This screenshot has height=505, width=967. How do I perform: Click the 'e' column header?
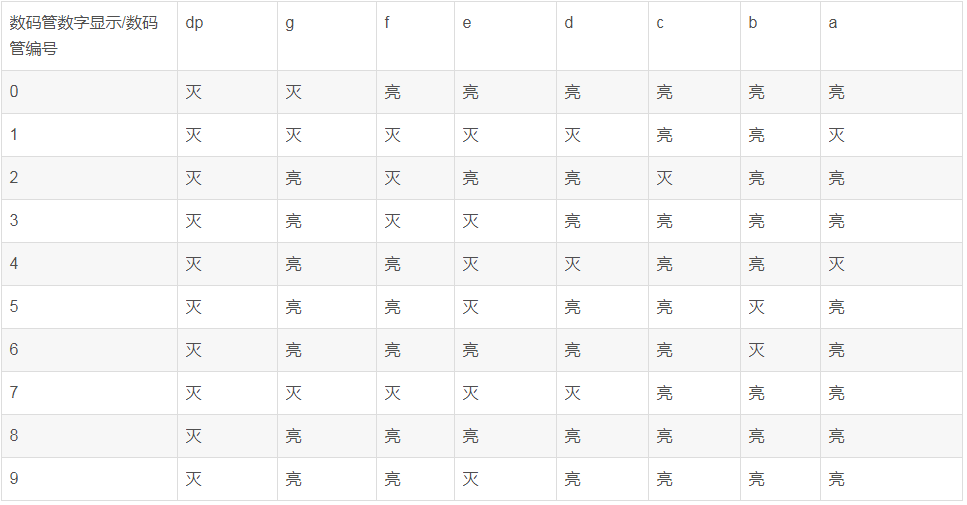pos(467,23)
